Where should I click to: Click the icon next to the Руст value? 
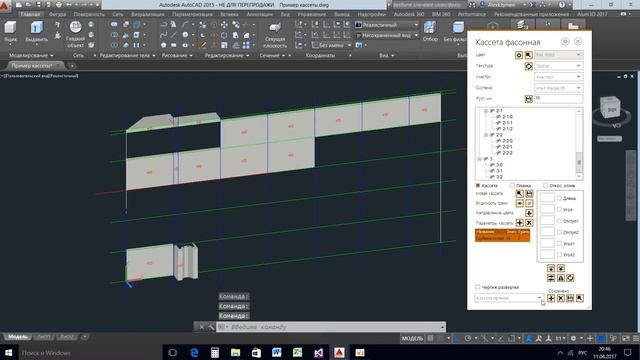[x=529, y=98]
